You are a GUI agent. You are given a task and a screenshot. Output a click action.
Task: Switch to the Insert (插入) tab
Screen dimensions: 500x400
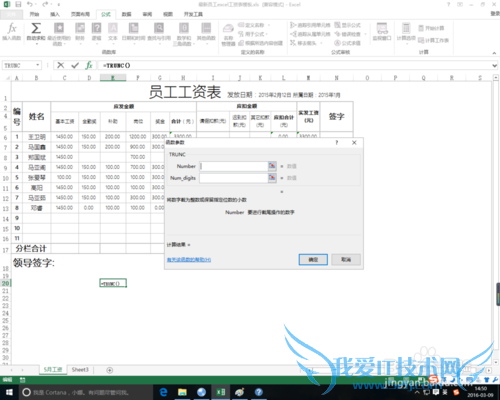(55, 14)
